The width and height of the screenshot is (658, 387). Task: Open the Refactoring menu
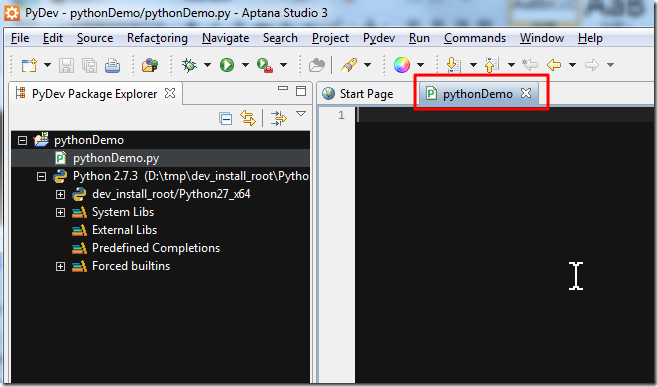[157, 38]
